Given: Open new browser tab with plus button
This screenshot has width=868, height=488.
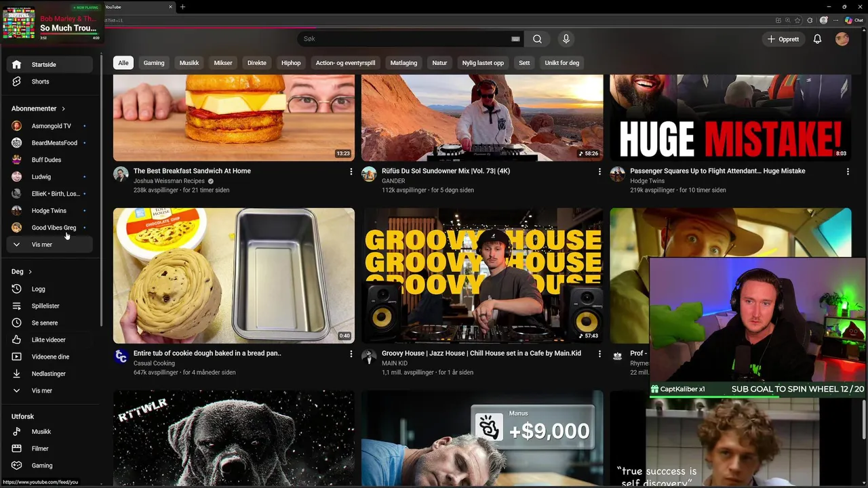Looking at the screenshot, I should (x=182, y=7).
